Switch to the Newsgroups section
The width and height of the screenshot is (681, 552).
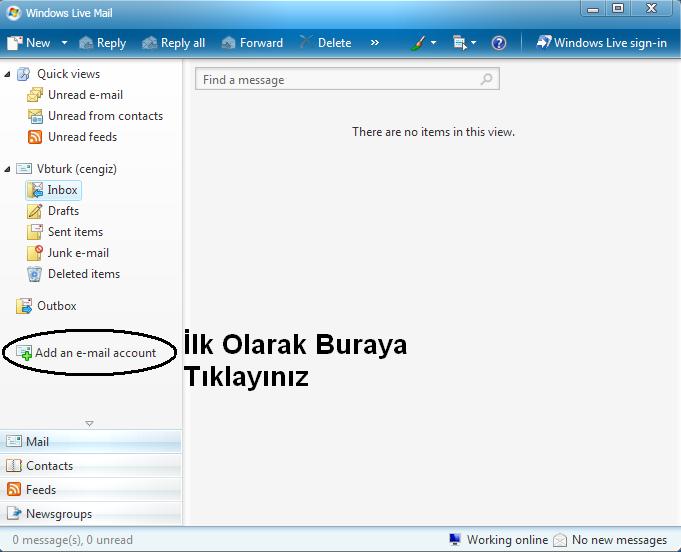91,513
